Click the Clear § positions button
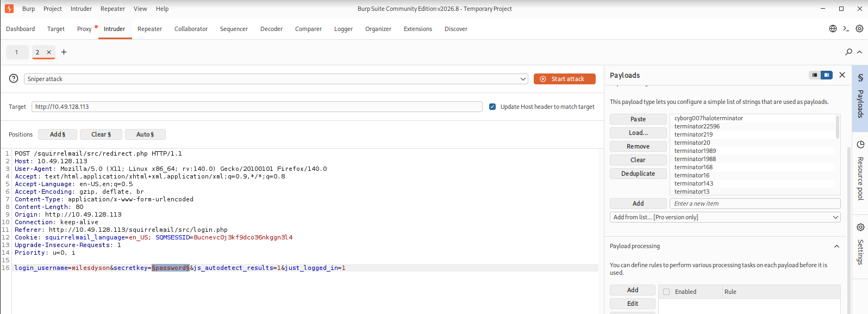 [101, 134]
